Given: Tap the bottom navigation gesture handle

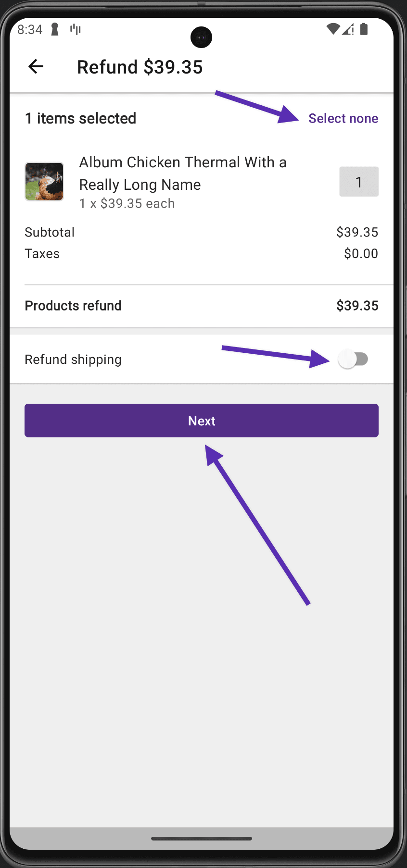Looking at the screenshot, I should click(x=202, y=838).
